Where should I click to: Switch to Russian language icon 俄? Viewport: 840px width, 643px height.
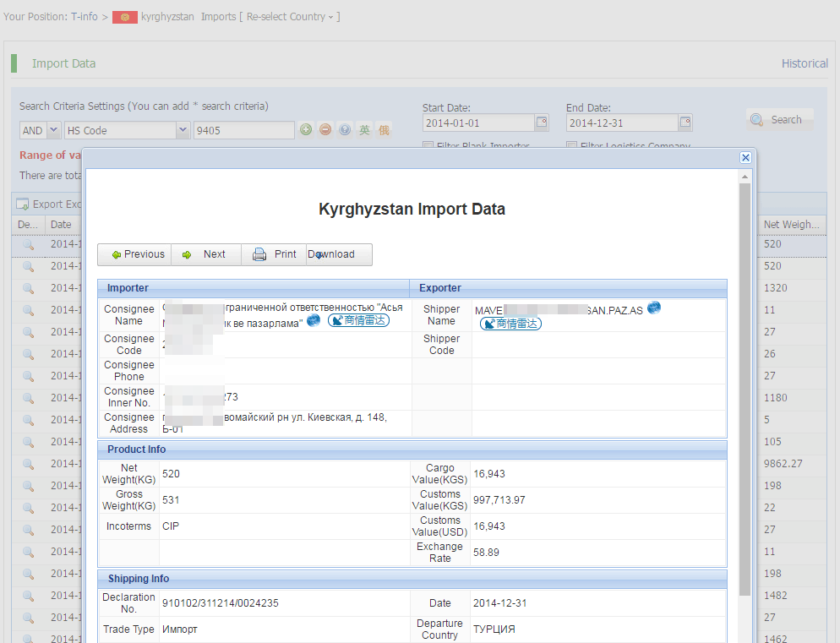pyautogui.click(x=384, y=130)
